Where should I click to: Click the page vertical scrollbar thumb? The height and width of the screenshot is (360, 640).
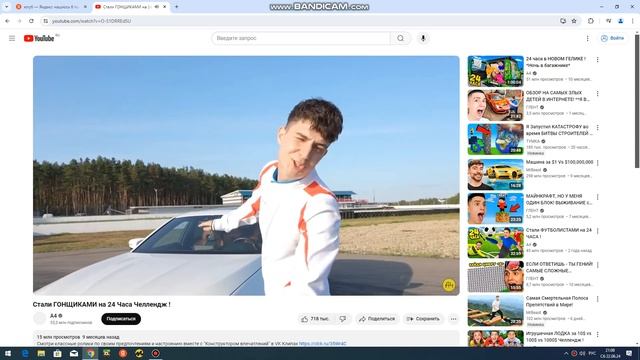point(637,101)
